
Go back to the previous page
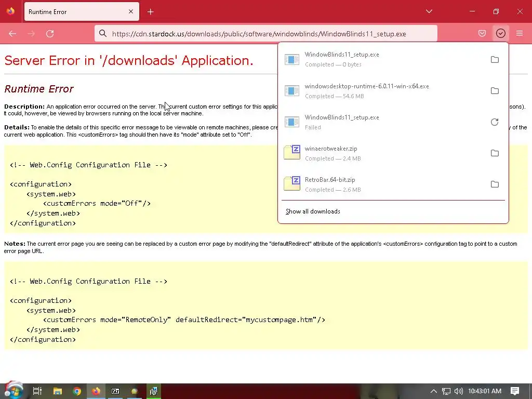click(12, 34)
